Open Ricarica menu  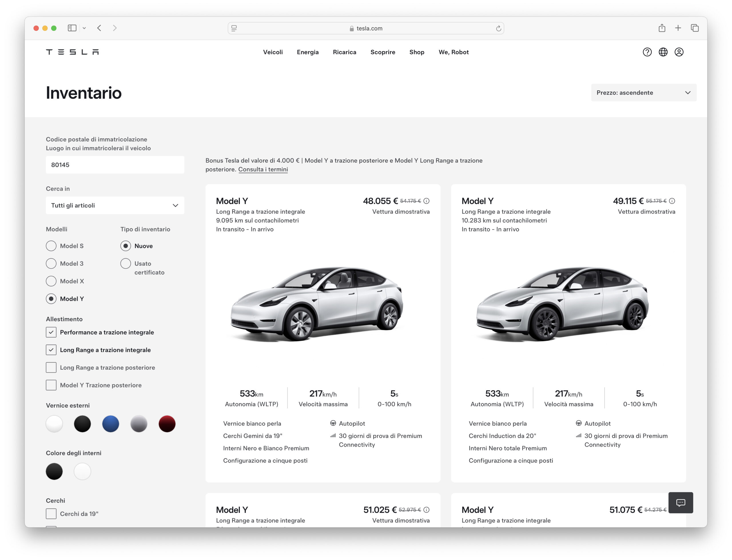coord(344,52)
